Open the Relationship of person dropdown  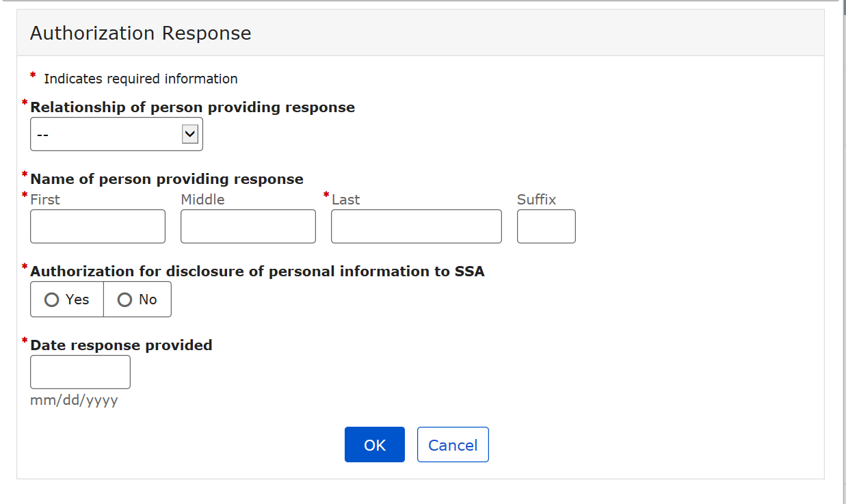pos(116,135)
